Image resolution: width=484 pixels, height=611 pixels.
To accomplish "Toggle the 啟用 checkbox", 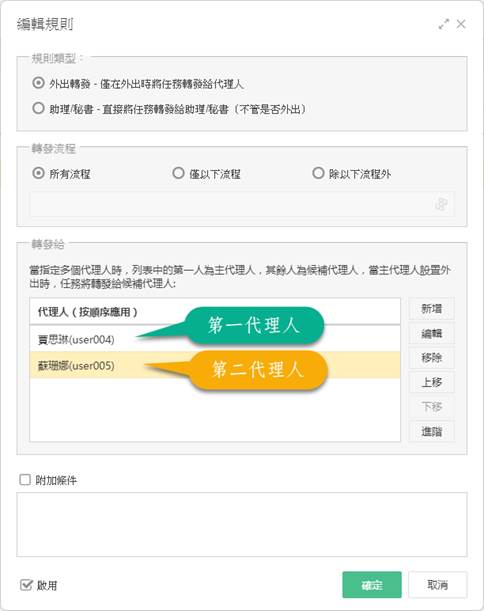I will click(26, 585).
